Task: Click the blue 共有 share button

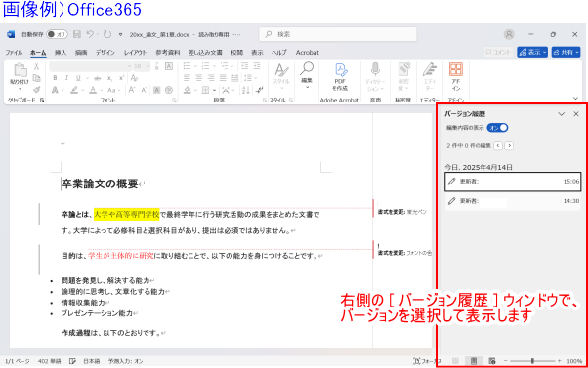Action: (x=566, y=52)
